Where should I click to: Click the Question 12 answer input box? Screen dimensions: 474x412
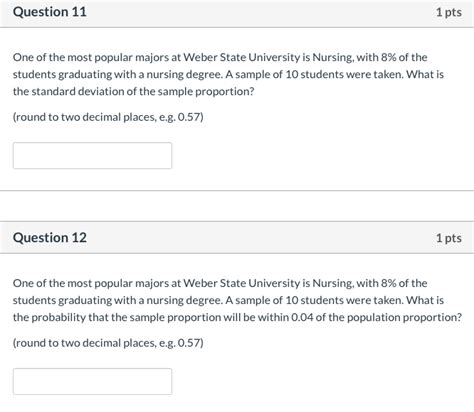tap(92, 381)
